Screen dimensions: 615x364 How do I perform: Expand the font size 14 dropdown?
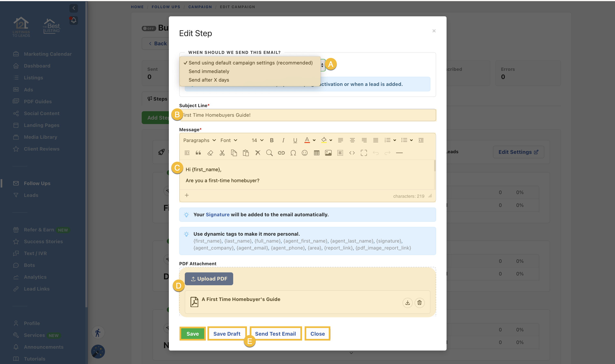click(257, 140)
